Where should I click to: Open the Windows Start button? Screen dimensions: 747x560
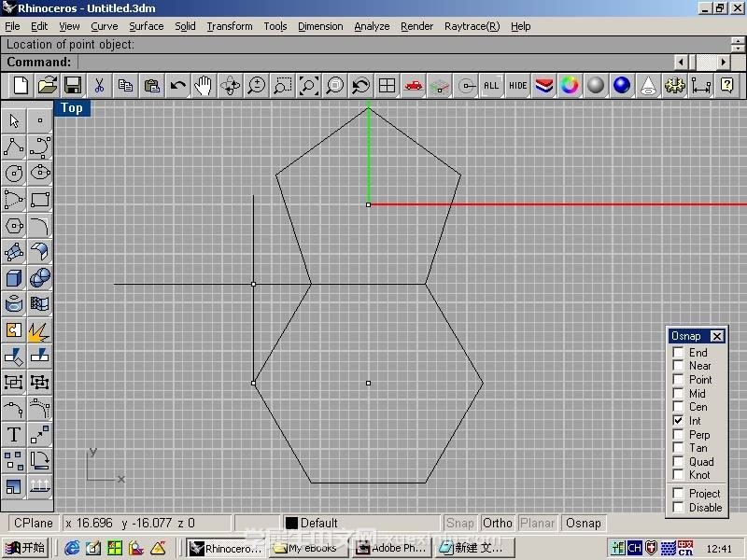(x=26, y=548)
